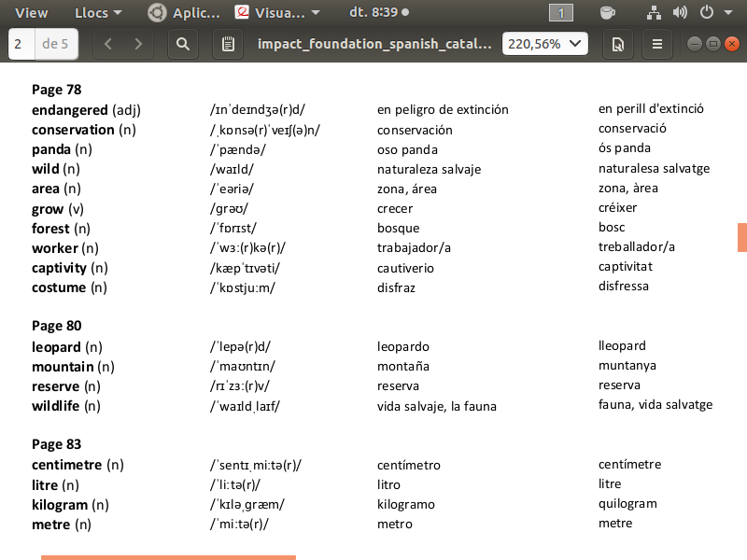This screenshot has height=560, width=747.
Task: Click the horizontal scrollbar at bottom
Action: [x=168, y=557]
